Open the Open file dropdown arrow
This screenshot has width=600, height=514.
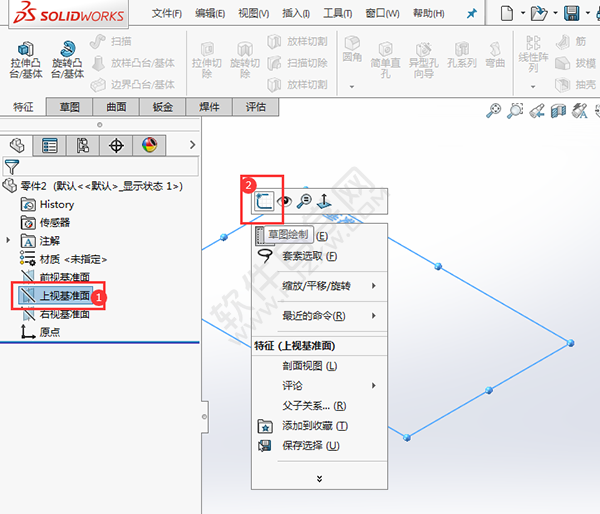pos(555,13)
